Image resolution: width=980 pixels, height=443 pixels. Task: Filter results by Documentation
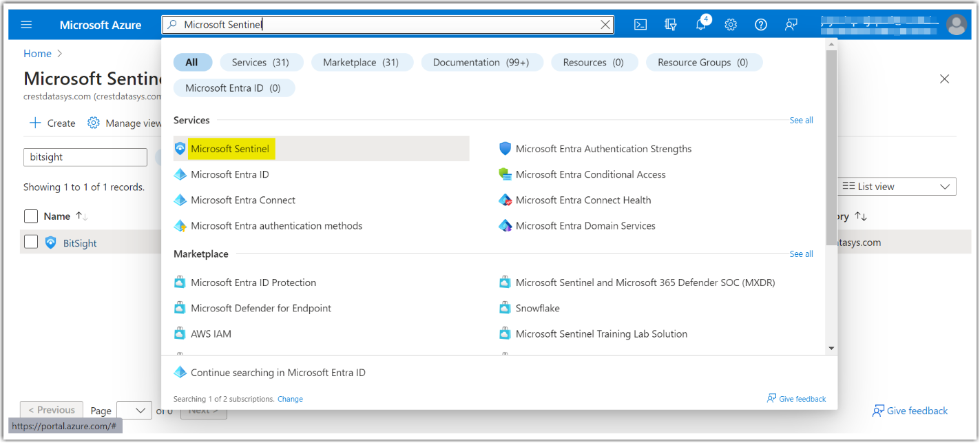tap(482, 62)
